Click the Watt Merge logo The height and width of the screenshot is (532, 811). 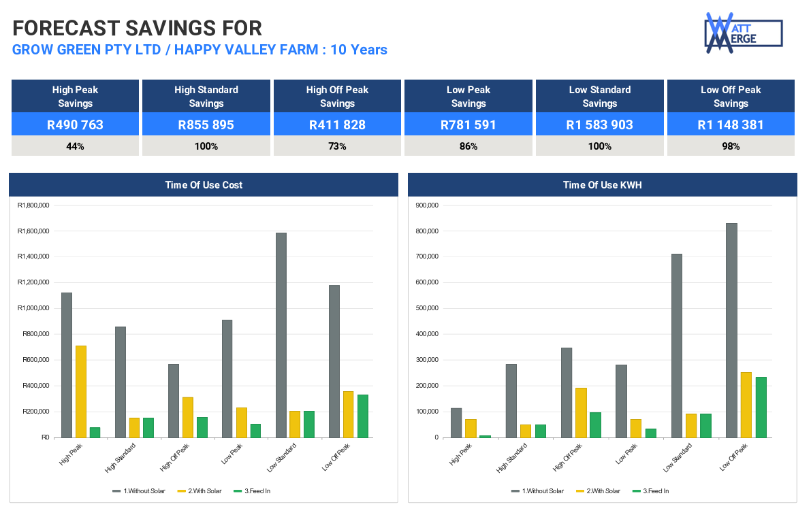(743, 33)
